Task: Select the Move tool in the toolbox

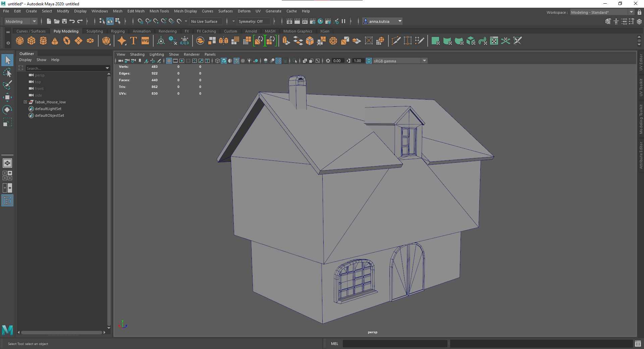Action: [x=7, y=97]
